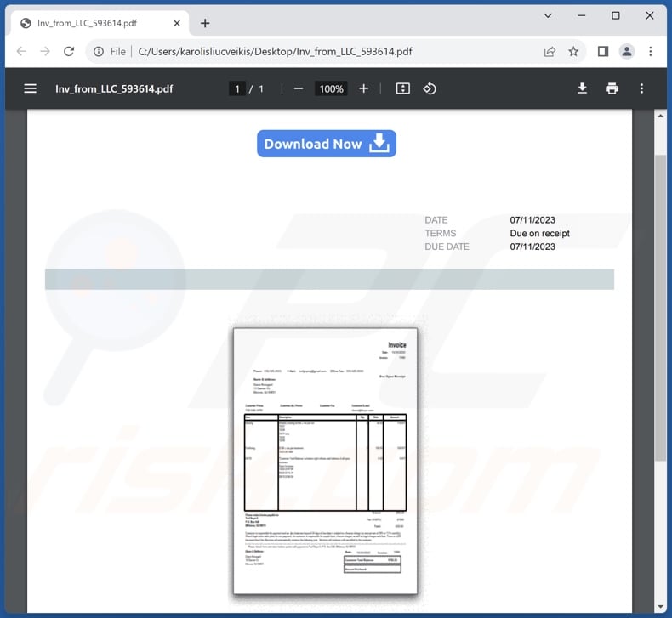Open the PDF sidebar hamburger menu
This screenshot has height=618, width=672.
click(x=31, y=88)
